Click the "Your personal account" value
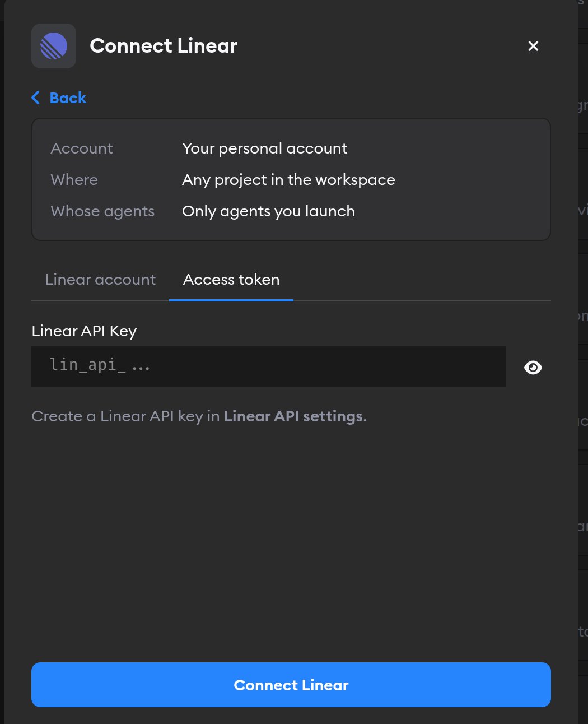The height and width of the screenshot is (724, 588). pos(265,148)
